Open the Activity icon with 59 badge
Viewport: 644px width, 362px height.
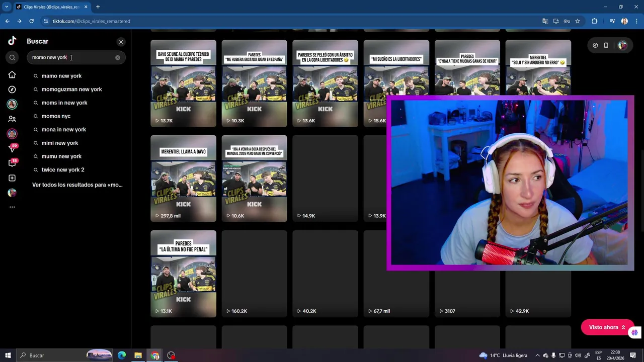[13, 148]
